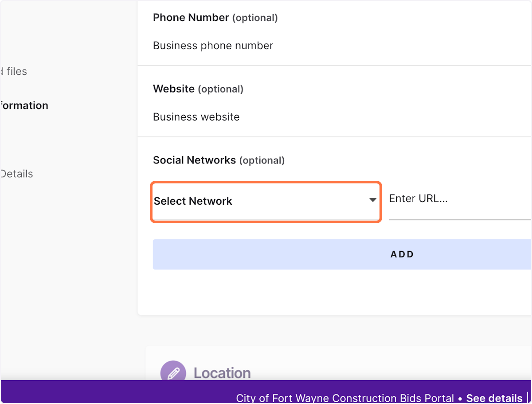Click the dropdown arrow in Select Network
The image size is (532, 404).
click(373, 201)
